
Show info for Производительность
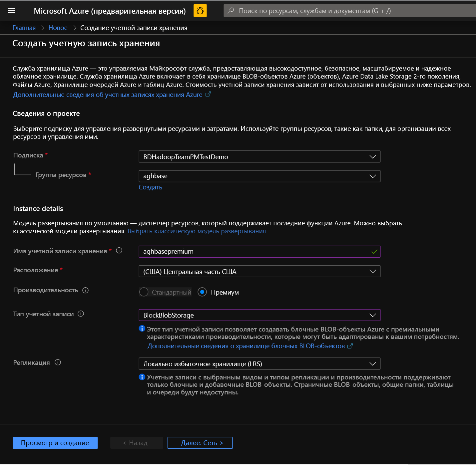[x=86, y=290]
